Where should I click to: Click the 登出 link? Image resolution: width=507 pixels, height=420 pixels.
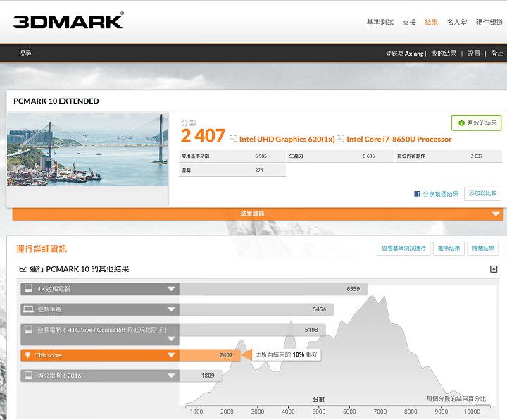point(497,54)
